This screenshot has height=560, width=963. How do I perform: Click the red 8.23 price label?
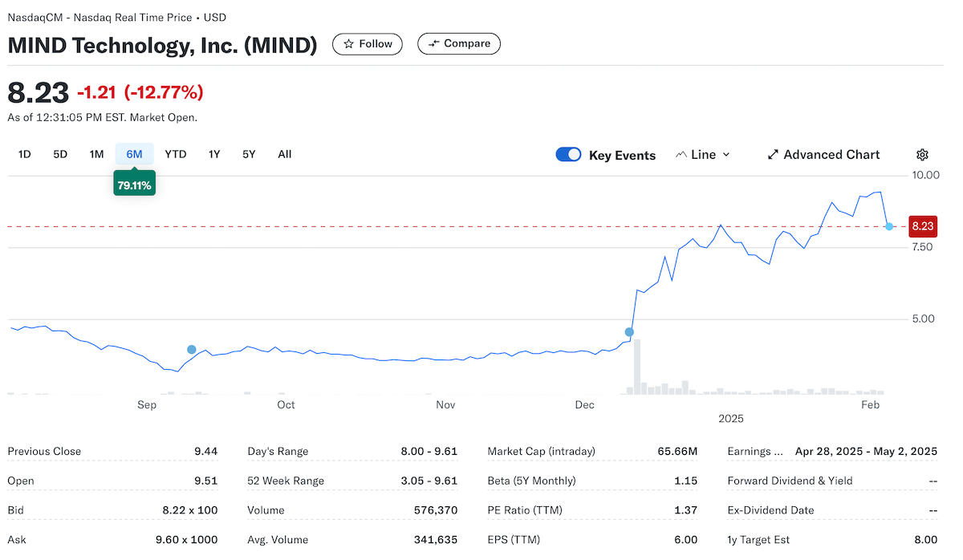point(922,226)
